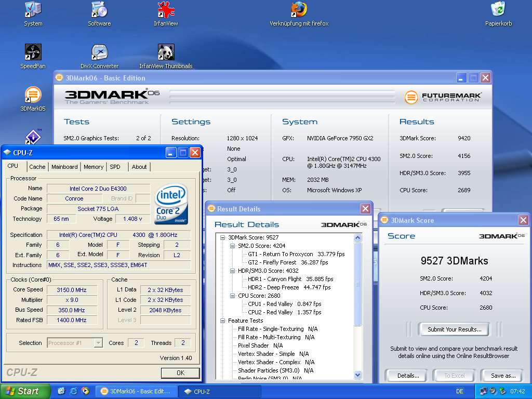Open the Verknüpfung mit firefox shortcut

click(299, 14)
